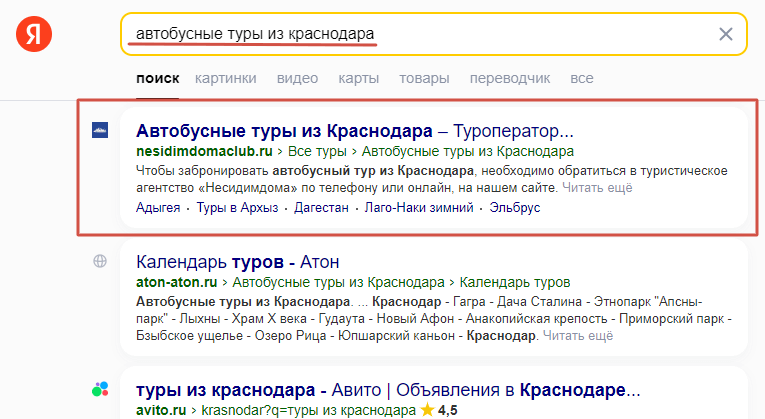Click the Avito colored dots favicon

pyautogui.click(x=100, y=389)
